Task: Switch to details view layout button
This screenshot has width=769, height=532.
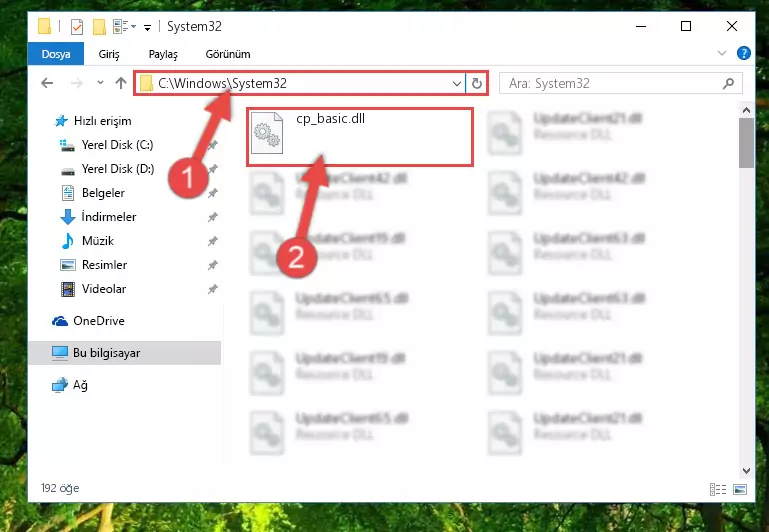Action: point(718,489)
